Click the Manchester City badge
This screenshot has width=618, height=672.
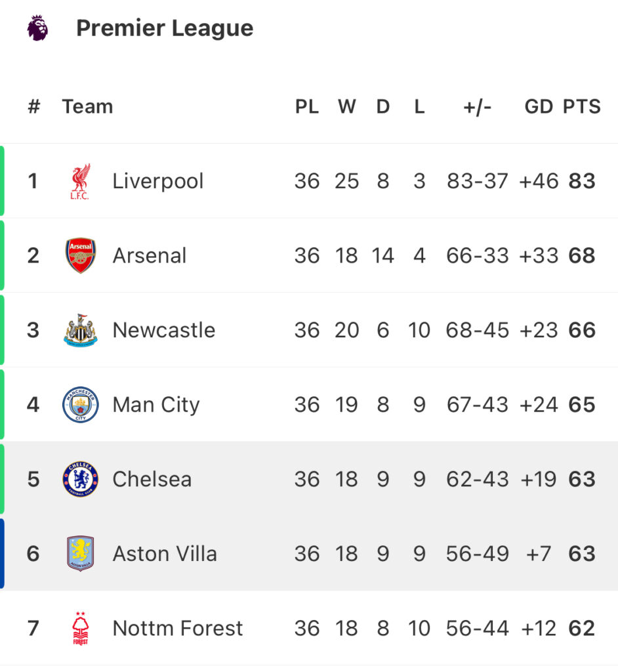[81, 404]
